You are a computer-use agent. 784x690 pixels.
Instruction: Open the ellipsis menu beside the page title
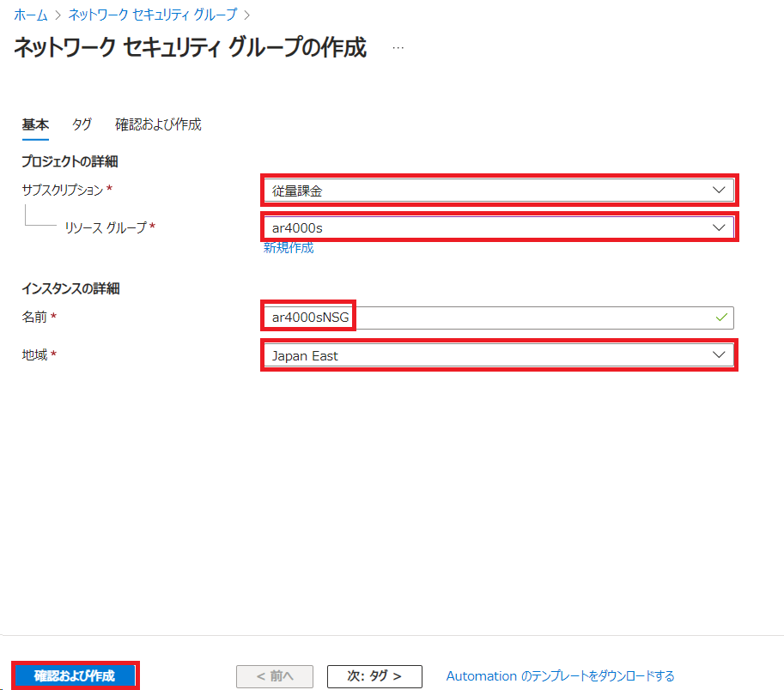pyautogui.click(x=398, y=48)
